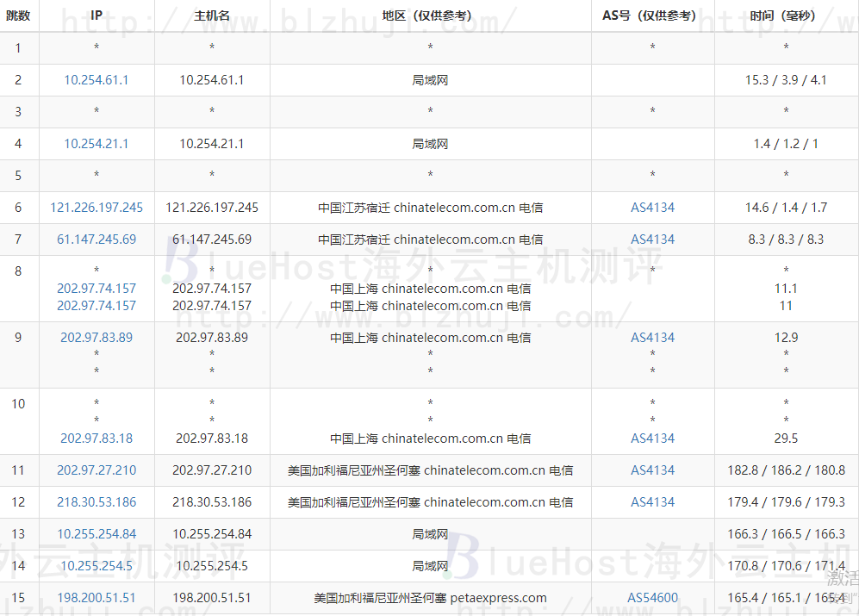The height and width of the screenshot is (616, 859).
Task: Open IP link 10.255.254.5
Action: click(96, 565)
